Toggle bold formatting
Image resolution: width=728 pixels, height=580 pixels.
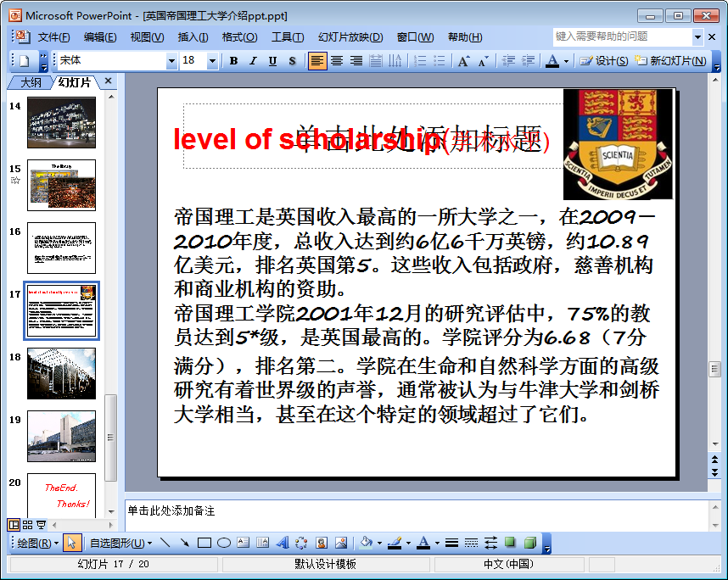click(x=233, y=61)
